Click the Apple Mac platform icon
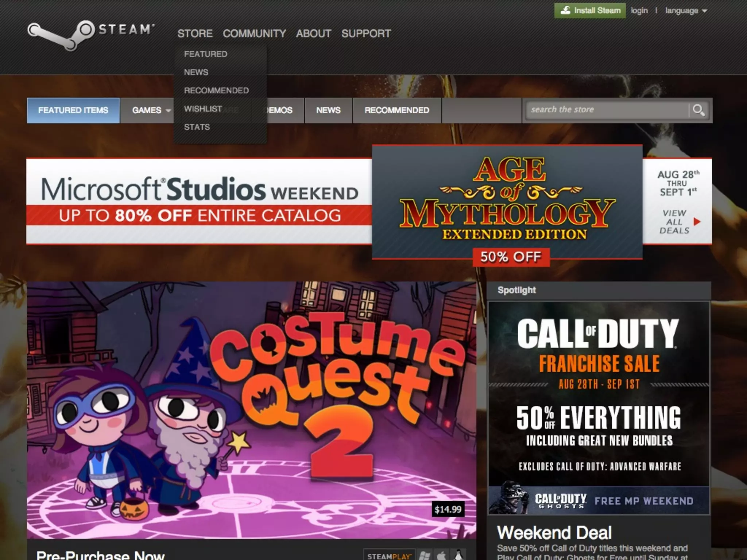747x560 pixels. [441, 555]
